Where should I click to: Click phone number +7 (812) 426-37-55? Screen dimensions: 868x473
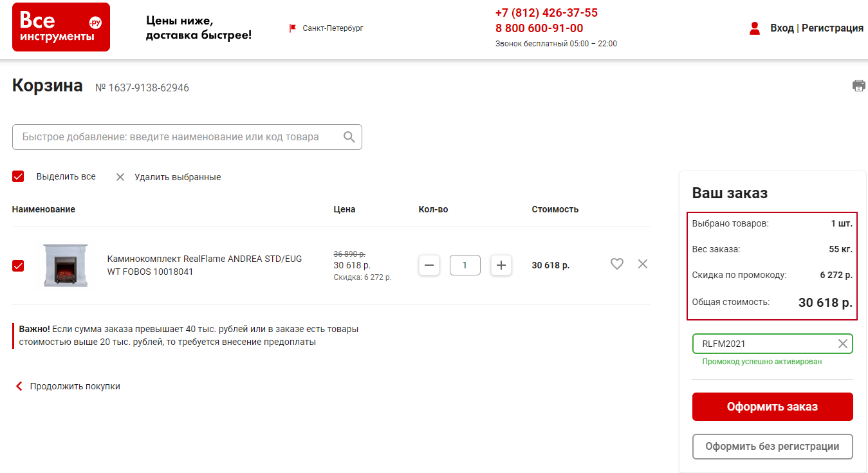pyautogui.click(x=546, y=13)
